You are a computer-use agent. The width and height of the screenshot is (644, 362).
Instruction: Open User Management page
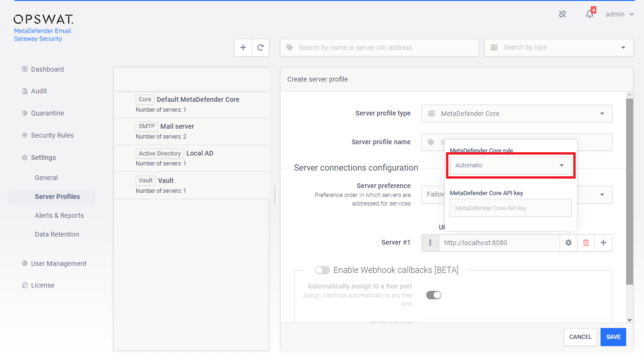[59, 263]
